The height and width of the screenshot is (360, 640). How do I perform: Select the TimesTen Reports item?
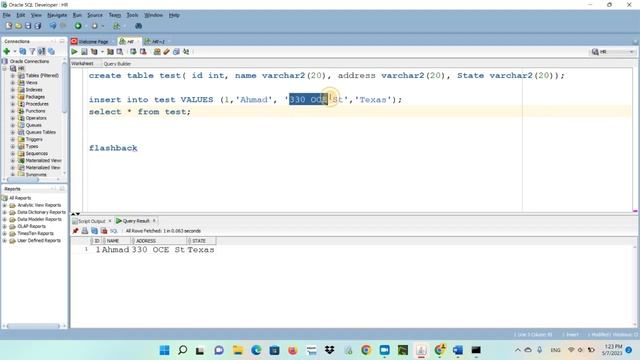click(x=35, y=233)
